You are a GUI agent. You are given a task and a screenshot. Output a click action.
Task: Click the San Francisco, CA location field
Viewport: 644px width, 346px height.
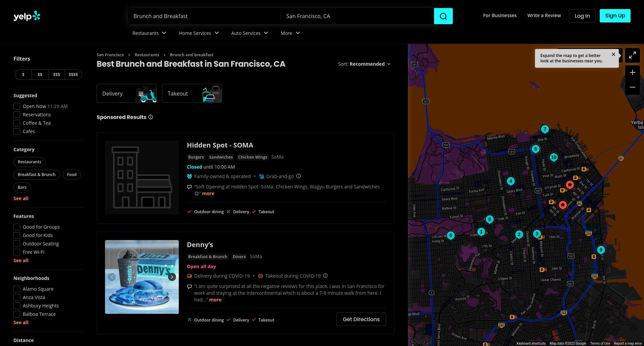click(357, 16)
